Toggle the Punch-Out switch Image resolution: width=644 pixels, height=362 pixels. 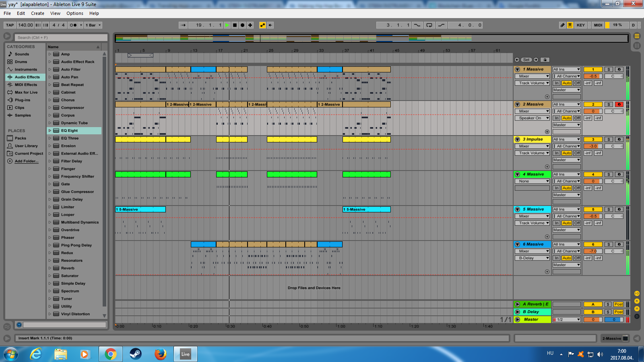click(x=442, y=25)
